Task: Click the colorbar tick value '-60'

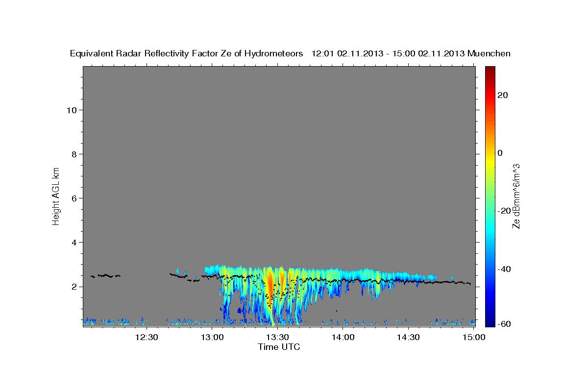Action: (x=503, y=324)
